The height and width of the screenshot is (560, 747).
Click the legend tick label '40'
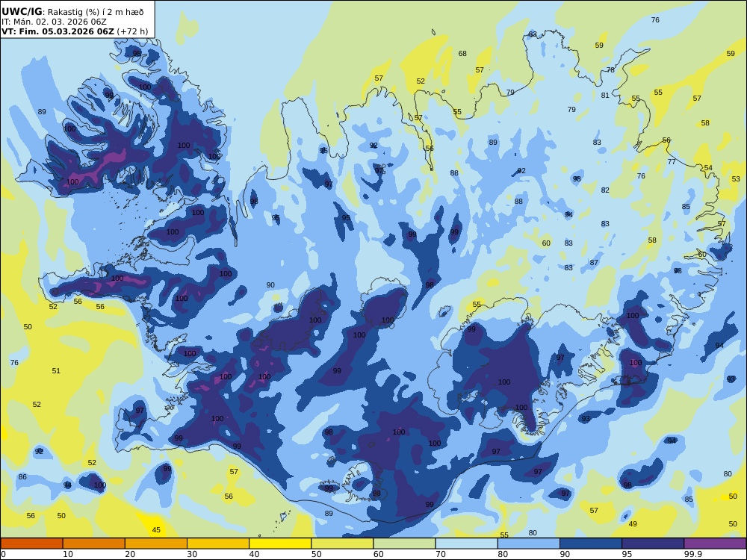point(255,554)
